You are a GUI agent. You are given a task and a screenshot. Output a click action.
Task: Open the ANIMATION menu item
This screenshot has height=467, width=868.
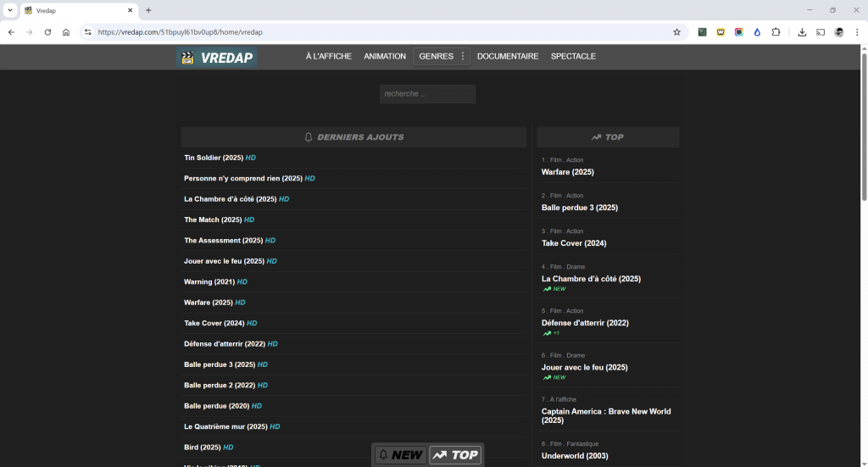[x=385, y=57]
